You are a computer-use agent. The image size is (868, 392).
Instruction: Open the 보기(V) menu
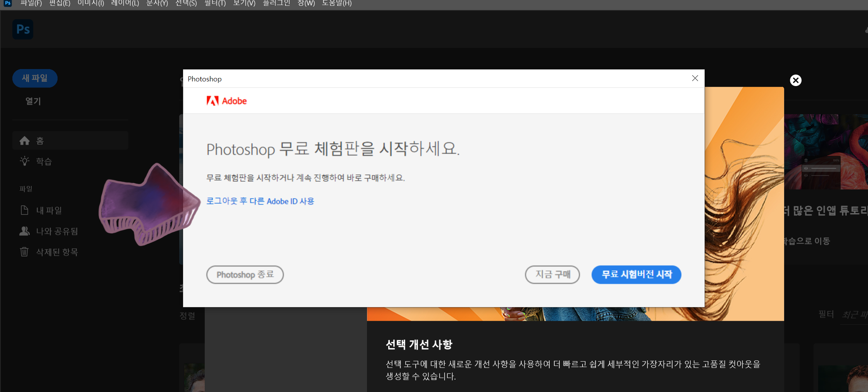coord(245,3)
